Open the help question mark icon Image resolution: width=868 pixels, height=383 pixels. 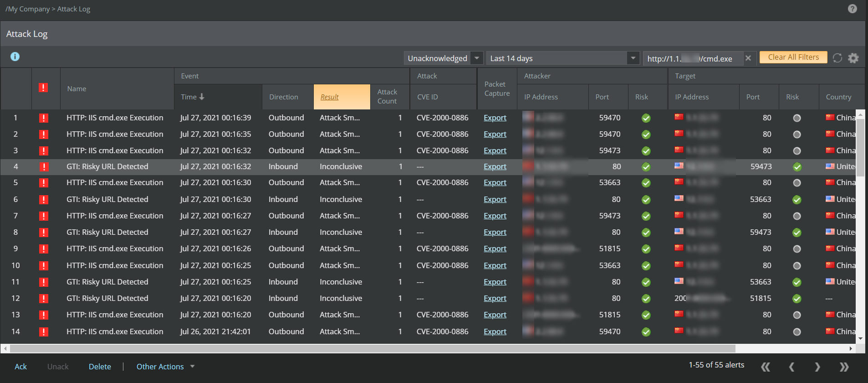(853, 9)
